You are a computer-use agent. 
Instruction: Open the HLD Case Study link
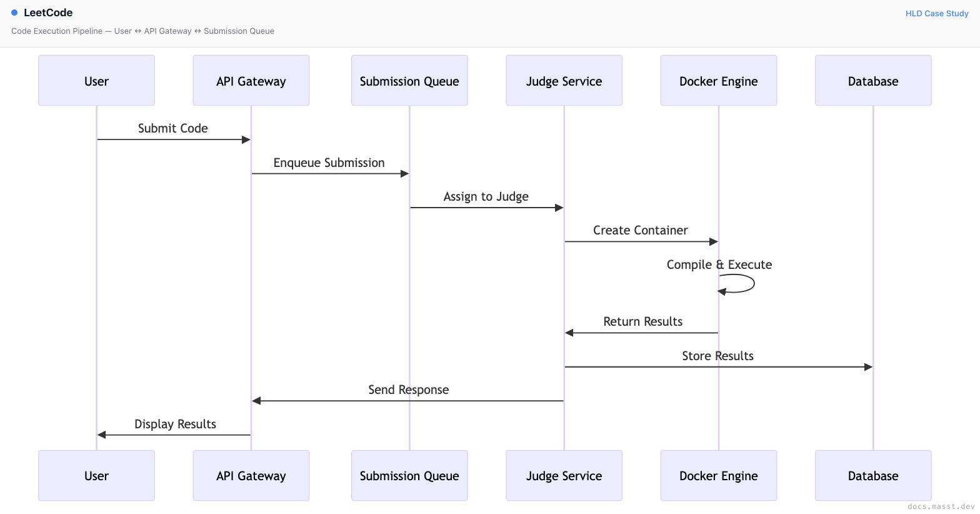(x=937, y=13)
